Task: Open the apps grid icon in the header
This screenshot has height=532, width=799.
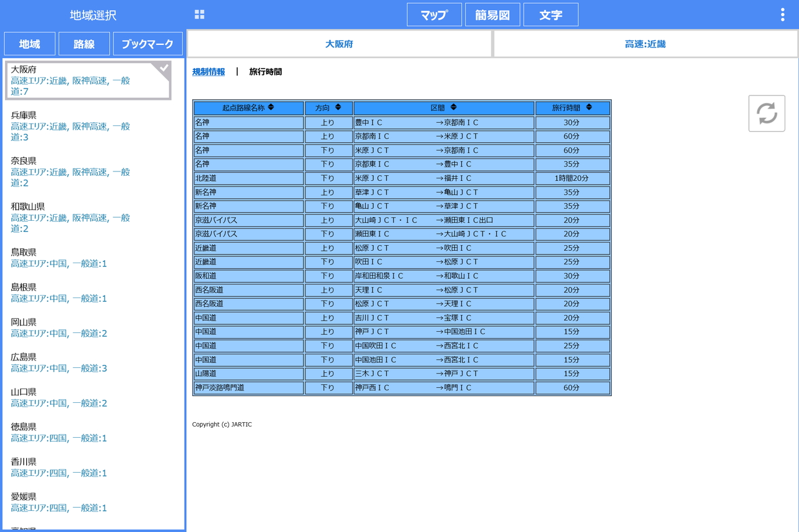Action: [x=199, y=14]
